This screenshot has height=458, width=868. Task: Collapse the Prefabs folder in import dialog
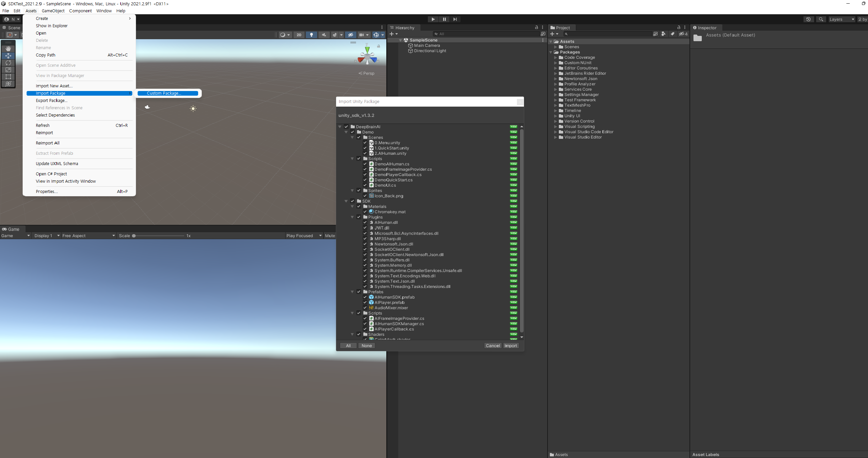coord(352,292)
